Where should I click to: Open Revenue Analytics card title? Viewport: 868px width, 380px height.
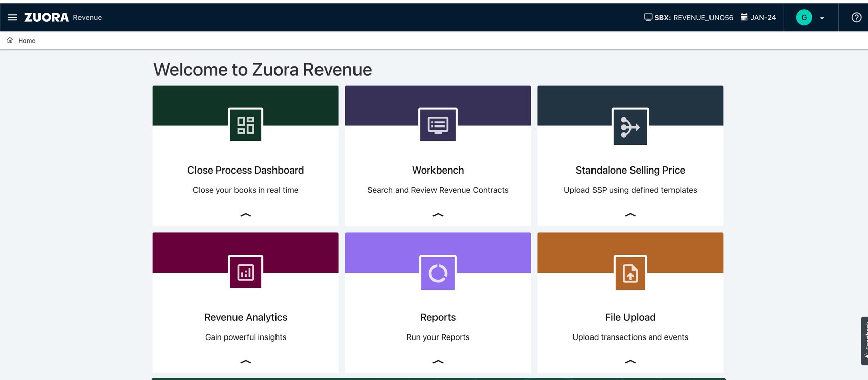point(246,317)
